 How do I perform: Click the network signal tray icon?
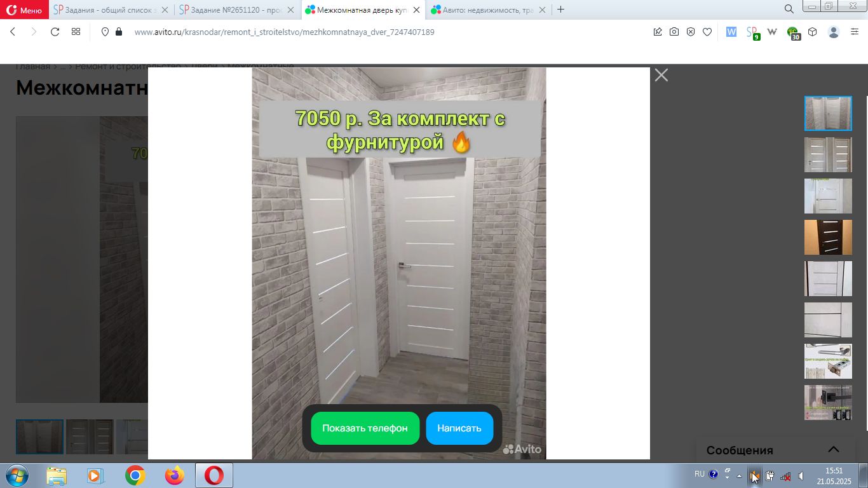coord(785,476)
